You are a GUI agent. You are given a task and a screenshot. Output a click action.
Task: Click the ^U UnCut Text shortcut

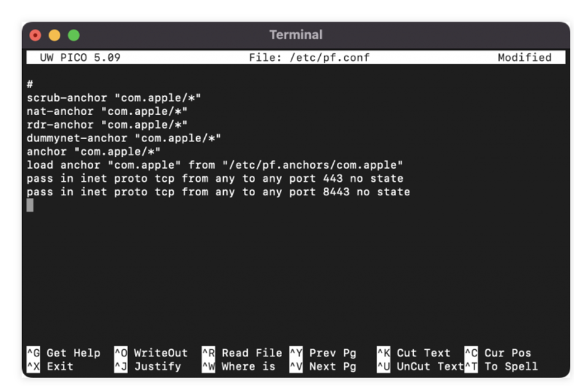[419, 366]
